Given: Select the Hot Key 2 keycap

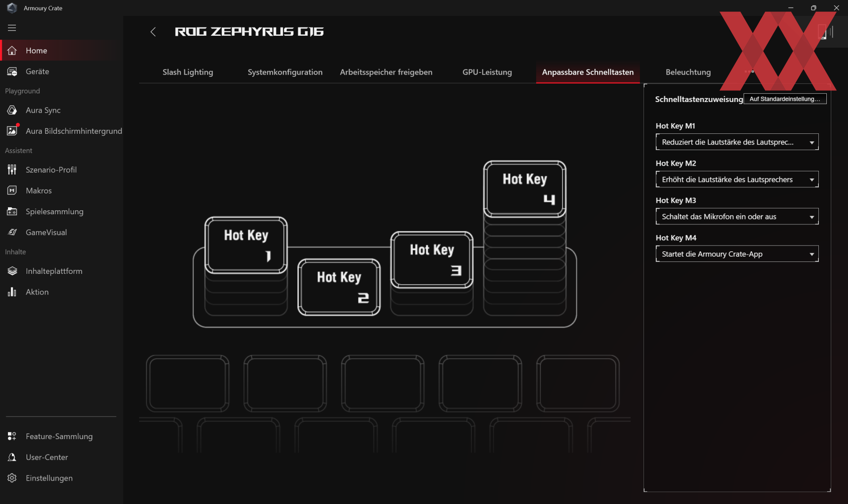Looking at the screenshot, I should (339, 287).
